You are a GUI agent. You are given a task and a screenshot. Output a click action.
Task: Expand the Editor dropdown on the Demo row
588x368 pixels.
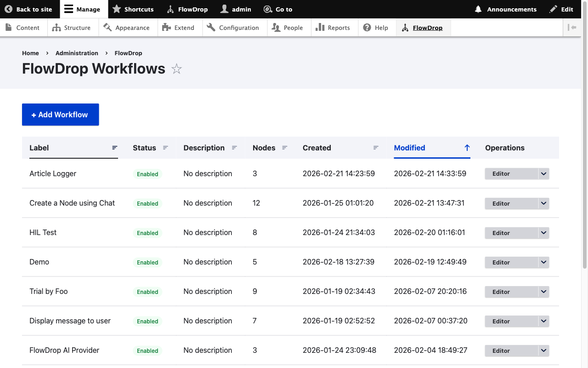pos(543,262)
